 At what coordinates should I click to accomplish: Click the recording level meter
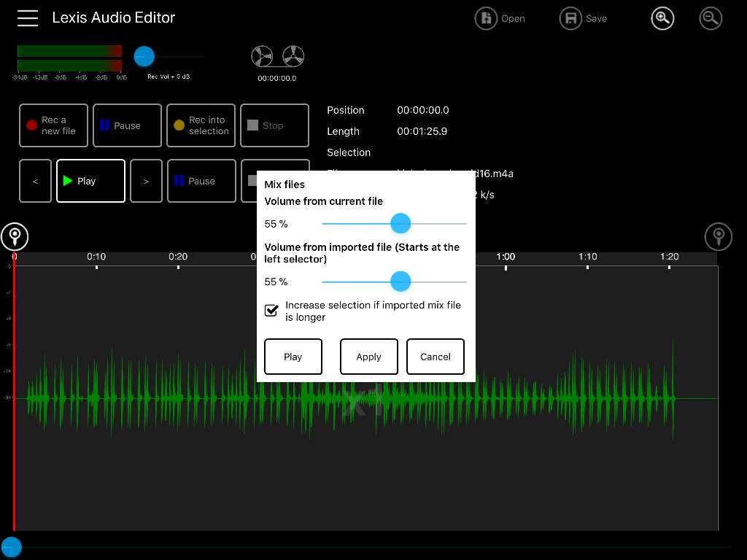[x=69, y=58]
